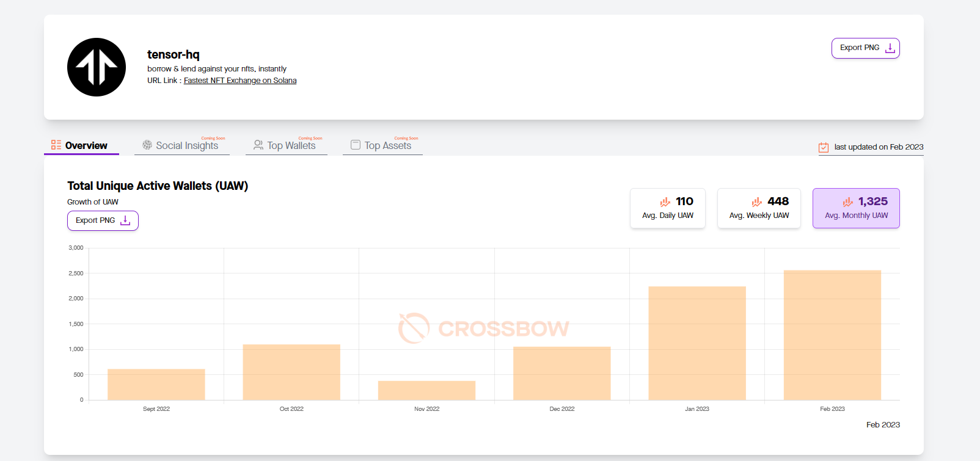980x461 pixels.
Task: Click the 3,000 y-axis value
Action: click(76, 248)
